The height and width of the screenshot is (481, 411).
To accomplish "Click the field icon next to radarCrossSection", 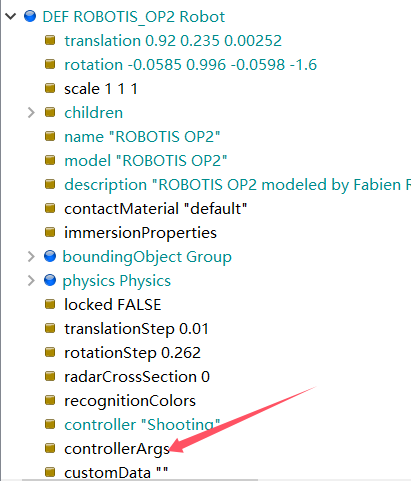I will tap(50, 376).
